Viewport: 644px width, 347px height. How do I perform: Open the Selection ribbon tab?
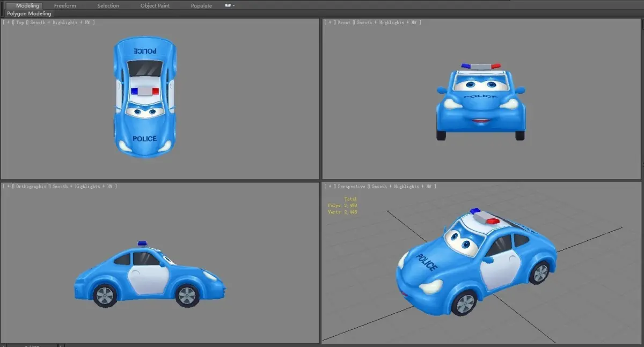pos(108,5)
